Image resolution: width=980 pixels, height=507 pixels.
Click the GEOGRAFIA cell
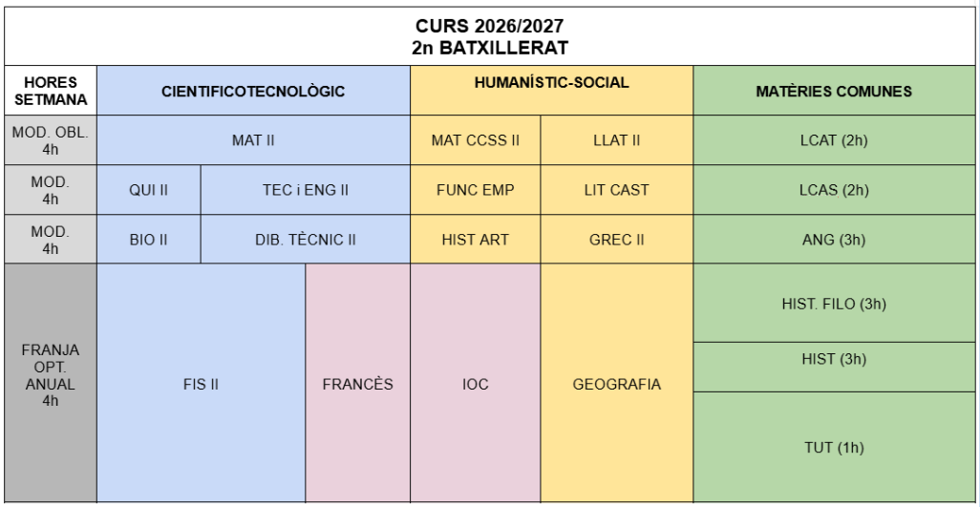pyautogui.click(x=616, y=384)
